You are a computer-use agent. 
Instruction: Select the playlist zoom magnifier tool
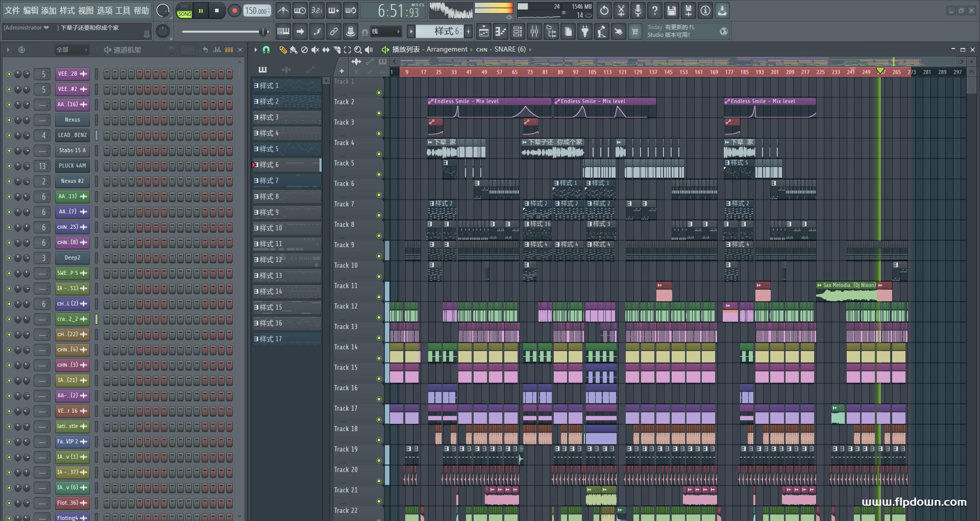point(358,50)
